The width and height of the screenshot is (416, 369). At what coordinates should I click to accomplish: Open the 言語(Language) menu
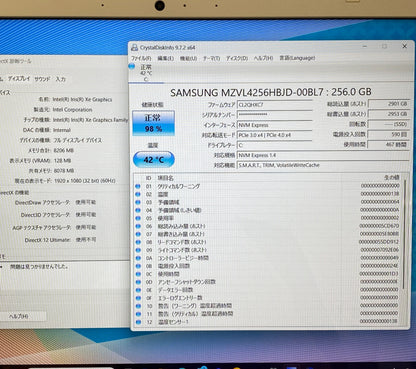click(x=297, y=58)
